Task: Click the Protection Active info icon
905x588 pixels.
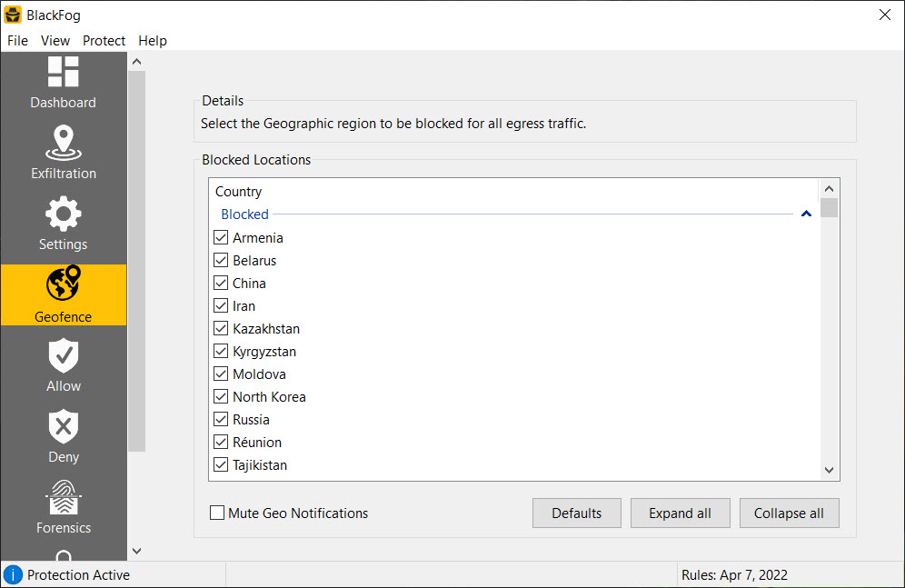Action: pyautogui.click(x=13, y=574)
